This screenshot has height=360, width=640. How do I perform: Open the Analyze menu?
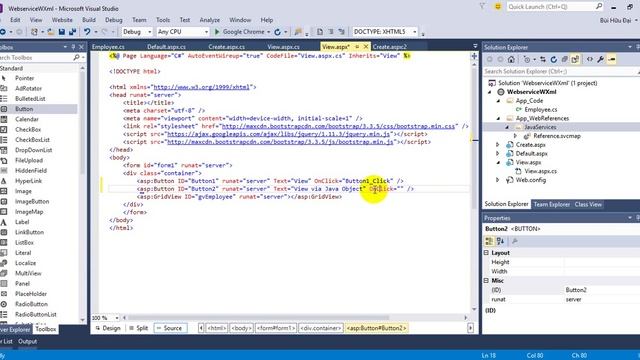pyautogui.click(x=210, y=20)
